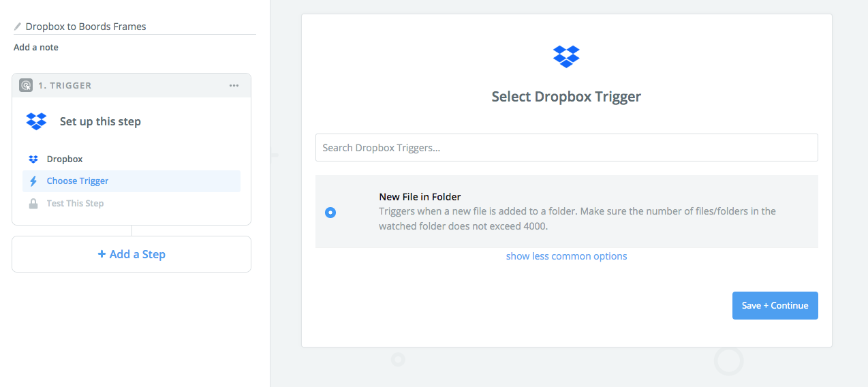The image size is (868, 387).
Task: Click the Select Dropbox Trigger heading
Action: 566,97
